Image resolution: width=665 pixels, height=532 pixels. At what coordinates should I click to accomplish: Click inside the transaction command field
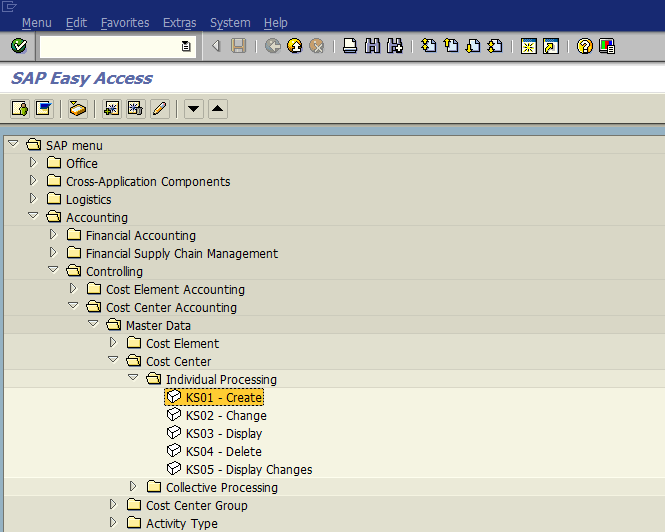pyautogui.click(x=110, y=46)
